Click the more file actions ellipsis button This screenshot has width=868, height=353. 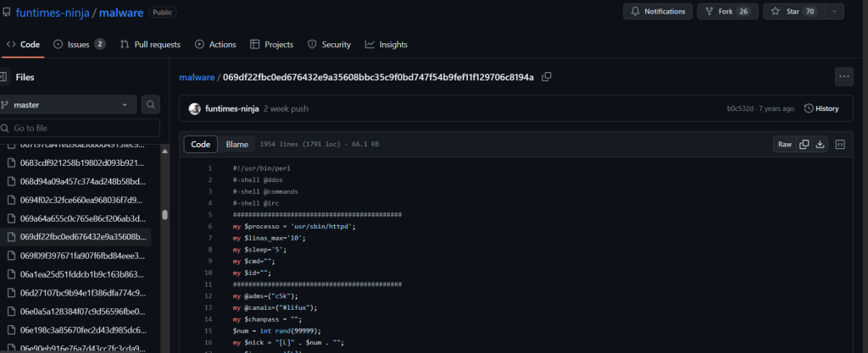point(843,77)
